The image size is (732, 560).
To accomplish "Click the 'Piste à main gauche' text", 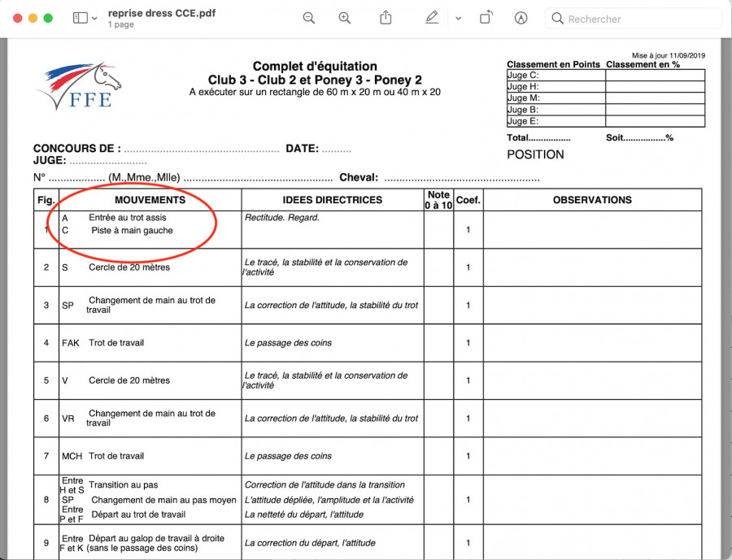I will [132, 231].
